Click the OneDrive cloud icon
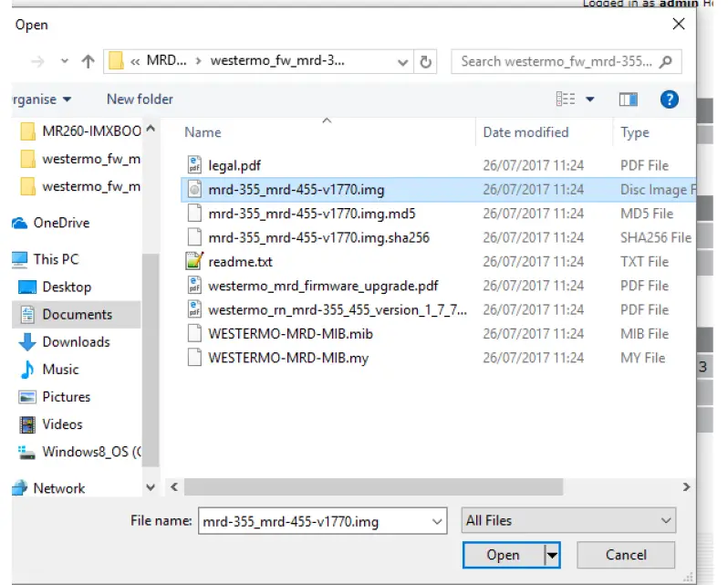The height and width of the screenshot is (585, 728). 19,224
